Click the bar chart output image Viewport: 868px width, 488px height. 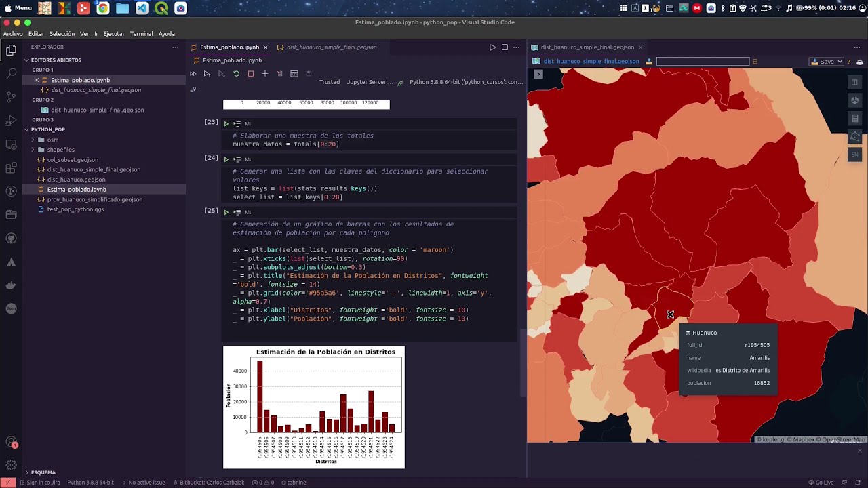pos(314,407)
